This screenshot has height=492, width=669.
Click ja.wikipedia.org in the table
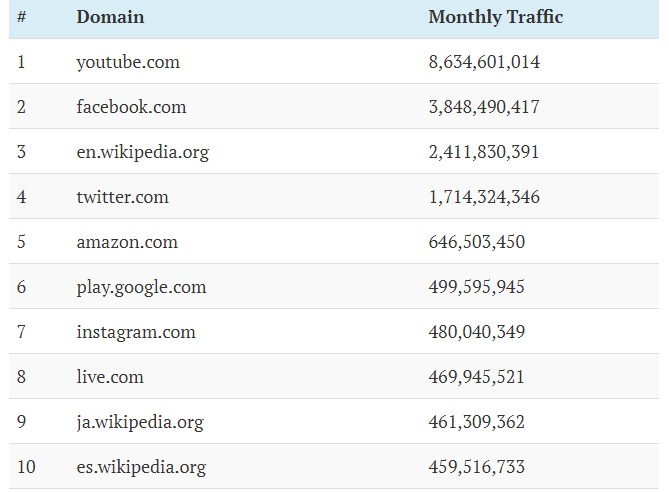pos(139,422)
